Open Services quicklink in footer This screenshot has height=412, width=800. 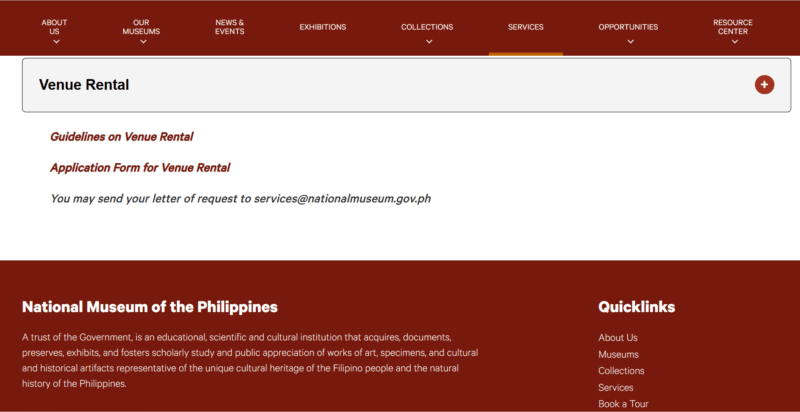tap(616, 388)
